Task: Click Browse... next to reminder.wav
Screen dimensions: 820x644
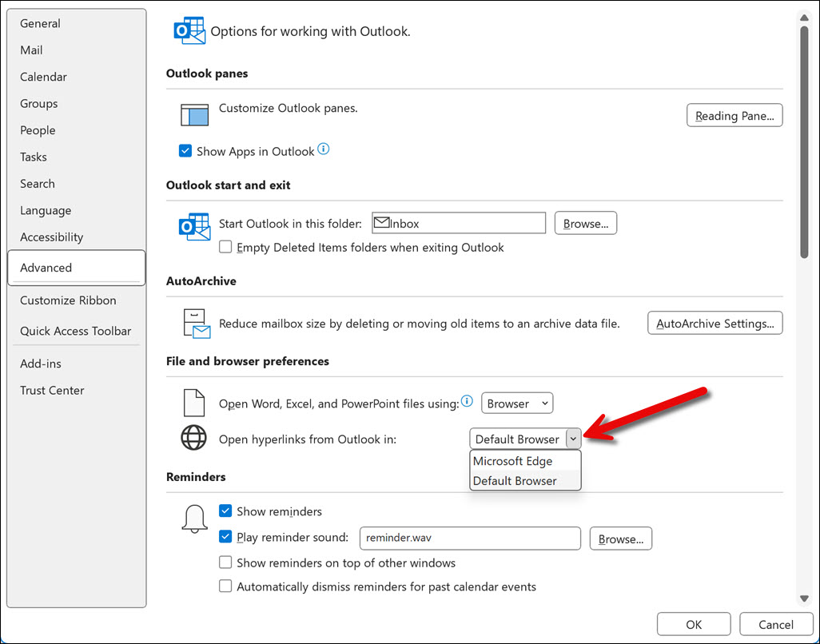Action: point(621,539)
